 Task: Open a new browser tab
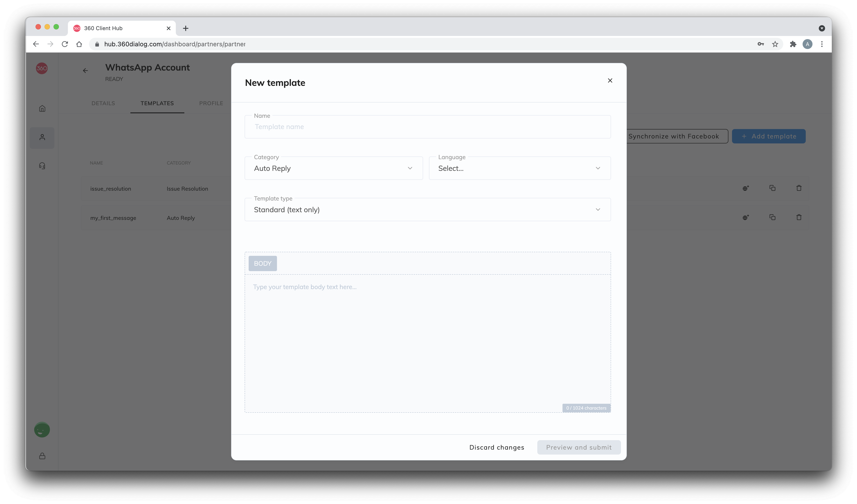tap(186, 29)
